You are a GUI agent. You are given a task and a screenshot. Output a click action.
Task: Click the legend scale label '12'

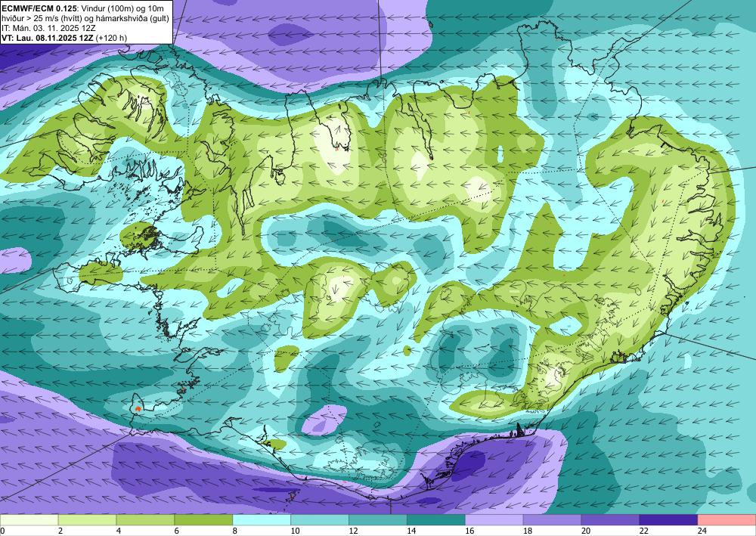[x=353, y=531]
